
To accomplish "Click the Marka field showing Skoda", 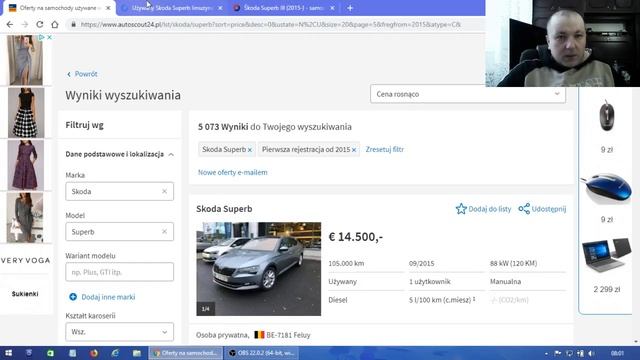I will [119, 191].
